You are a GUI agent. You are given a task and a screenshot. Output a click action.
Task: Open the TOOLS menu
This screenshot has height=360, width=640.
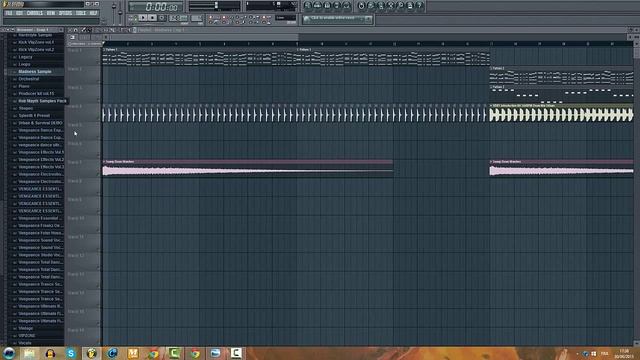tap(80, 13)
